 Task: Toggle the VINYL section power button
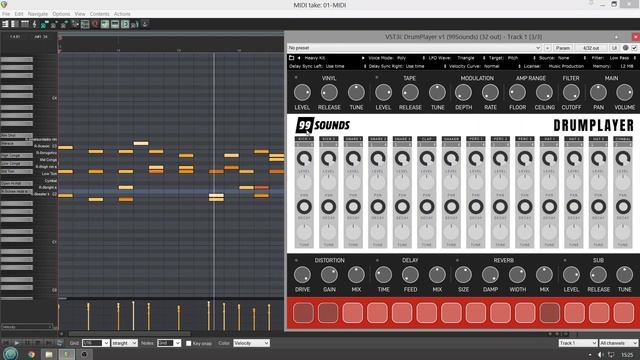296,78
